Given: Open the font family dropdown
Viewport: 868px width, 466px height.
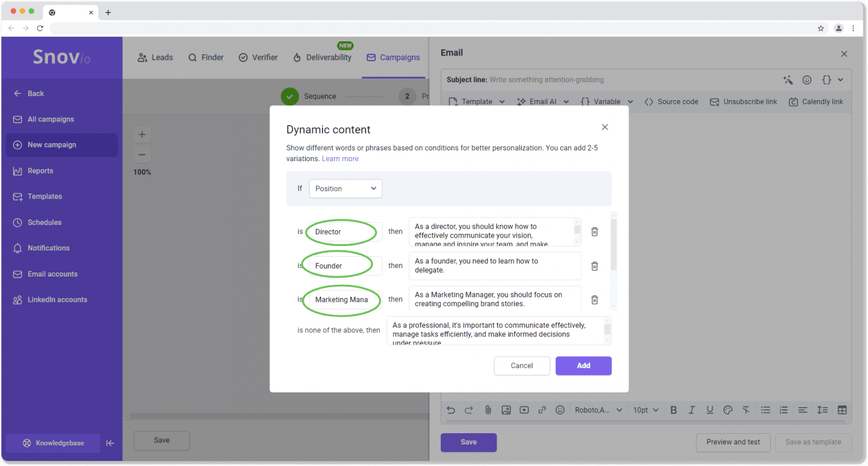Looking at the screenshot, I should tap(598, 410).
